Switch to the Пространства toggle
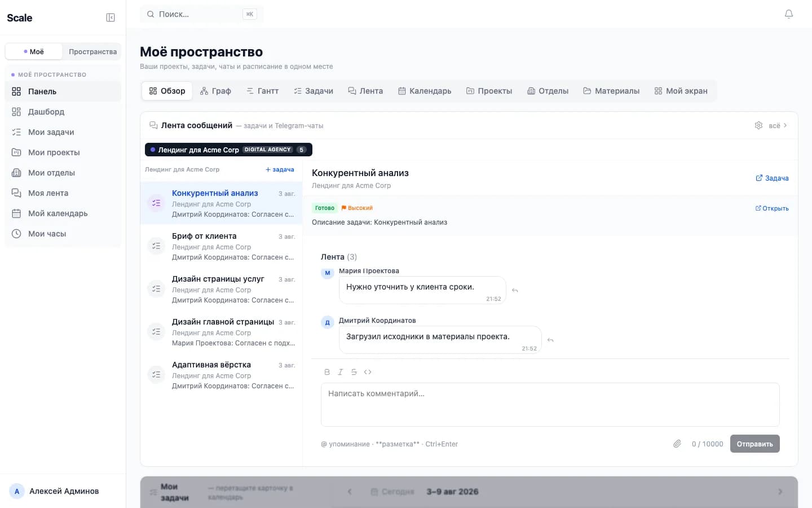The image size is (812, 508). pyautogui.click(x=92, y=51)
